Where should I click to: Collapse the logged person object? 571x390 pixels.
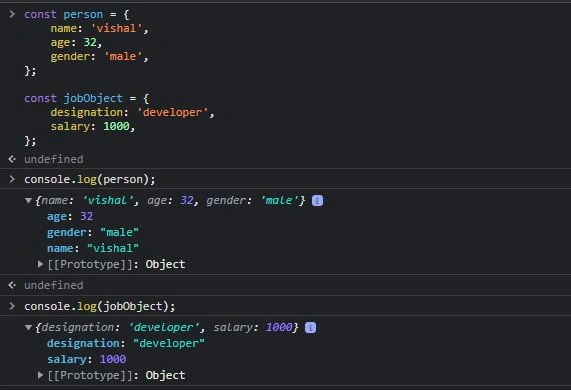click(28, 201)
